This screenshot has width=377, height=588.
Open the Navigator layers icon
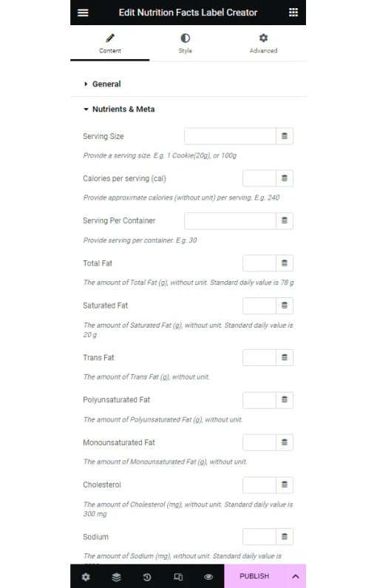117,576
